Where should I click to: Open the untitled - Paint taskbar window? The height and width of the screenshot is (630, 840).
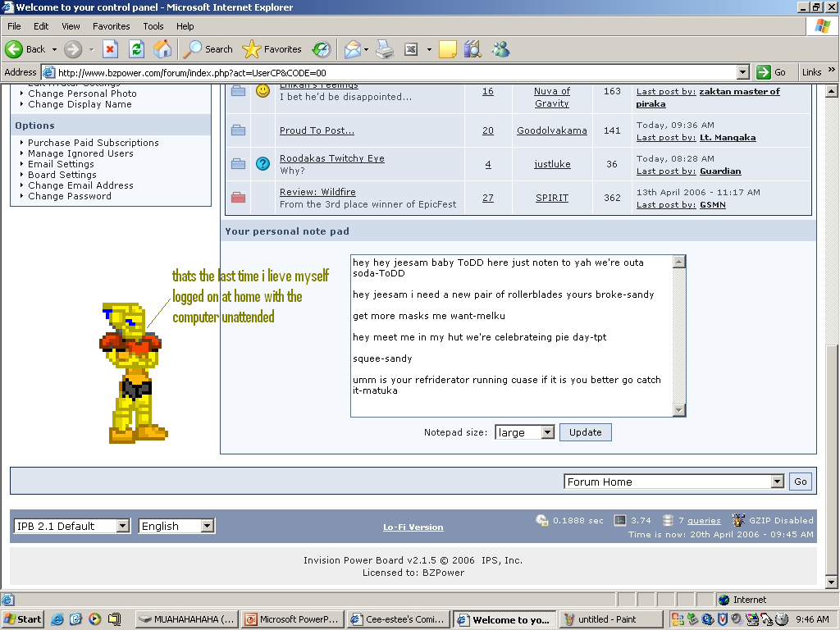611,619
